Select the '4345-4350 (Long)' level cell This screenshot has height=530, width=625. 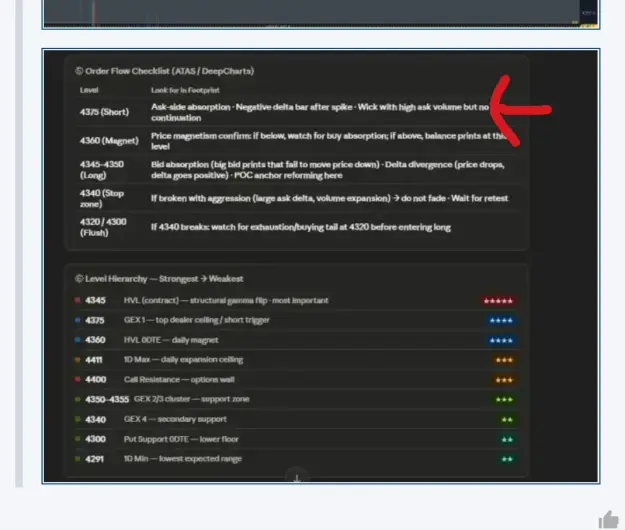pos(102,170)
